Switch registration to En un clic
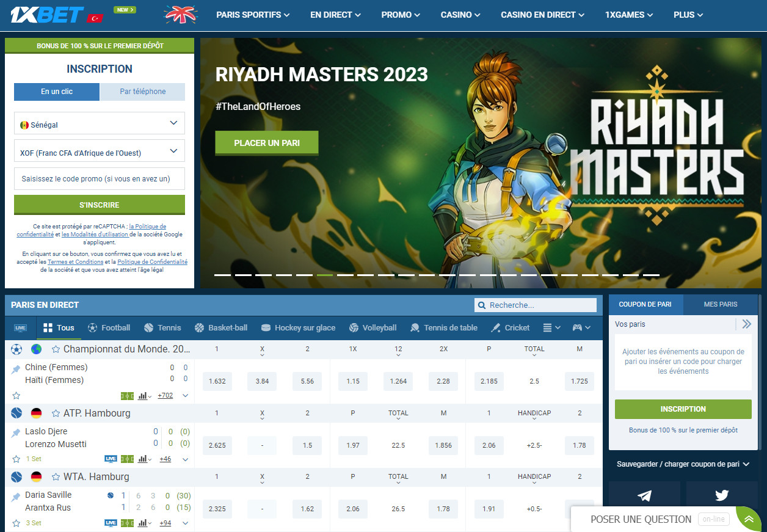The width and height of the screenshot is (767, 532). 57,92
